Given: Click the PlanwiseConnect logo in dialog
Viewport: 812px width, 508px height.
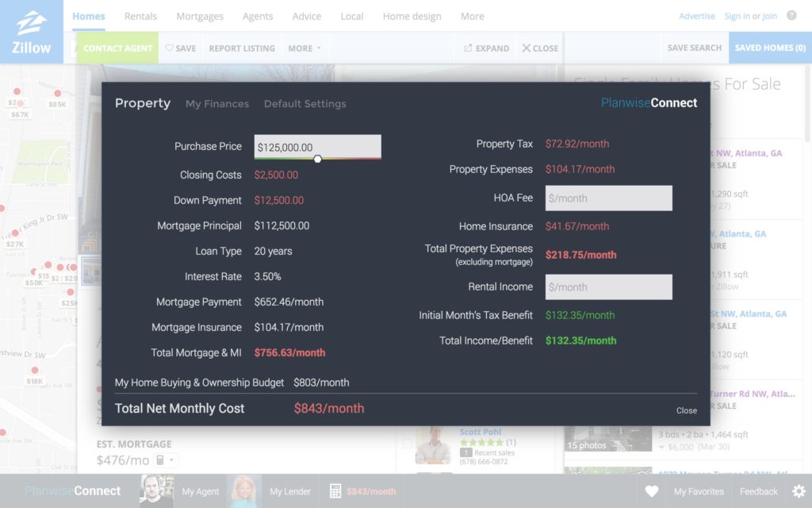Looking at the screenshot, I should (x=649, y=102).
